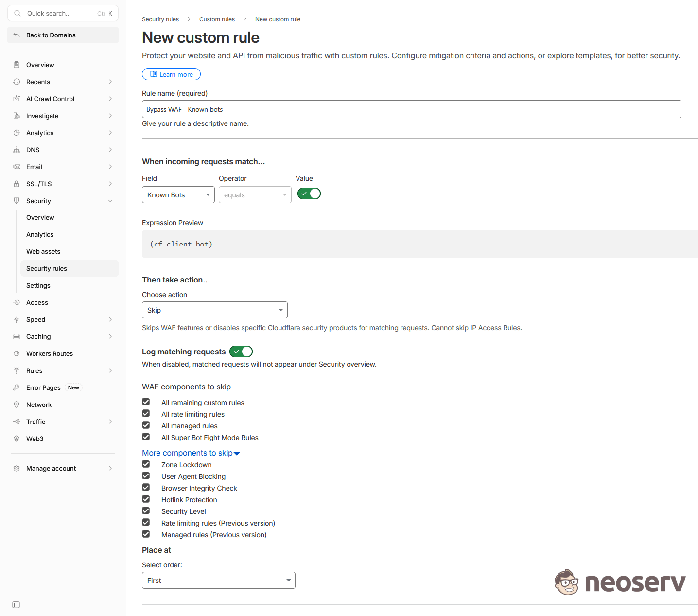Screen dimensions: 698x616
Task: Click the Overview document icon in sidebar
Action: (x=17, y=65)
